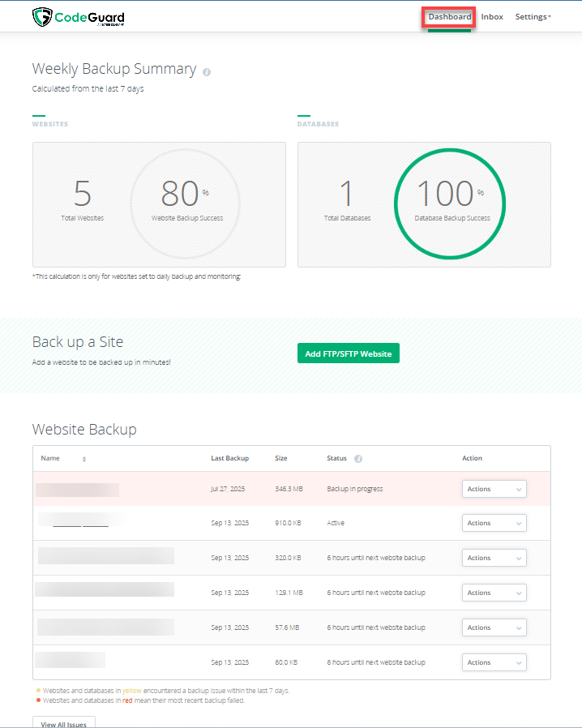Open Actions dropdown for 57.6 MB site
This screenshot has height=728, width=582.
494,627
